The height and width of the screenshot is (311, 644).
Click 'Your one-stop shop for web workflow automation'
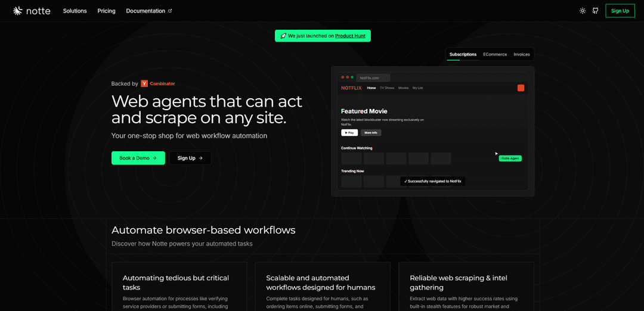190,136
